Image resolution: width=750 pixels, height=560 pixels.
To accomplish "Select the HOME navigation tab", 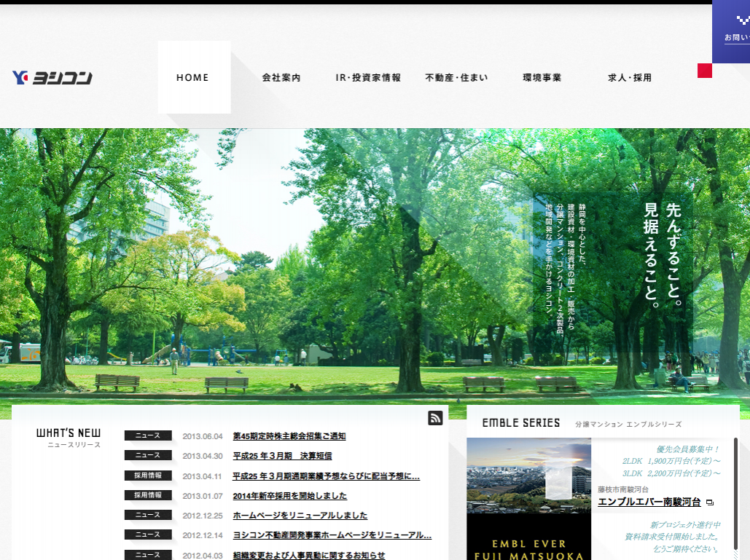I will (x=193, y=77).
